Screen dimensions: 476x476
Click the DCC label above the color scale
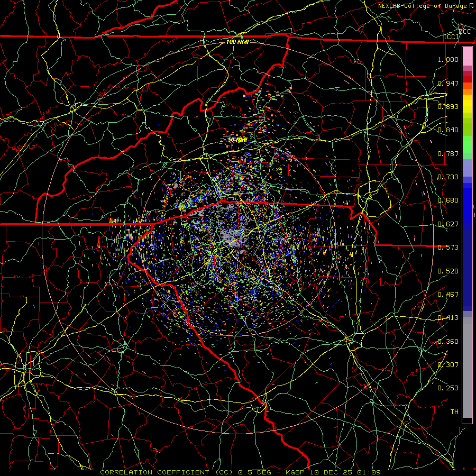coord(464,32)
